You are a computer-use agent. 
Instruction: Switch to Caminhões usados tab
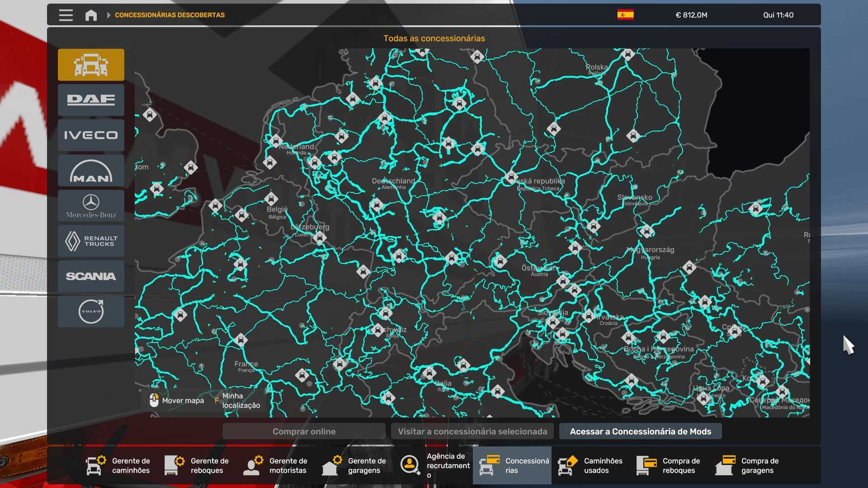point(591,465)
